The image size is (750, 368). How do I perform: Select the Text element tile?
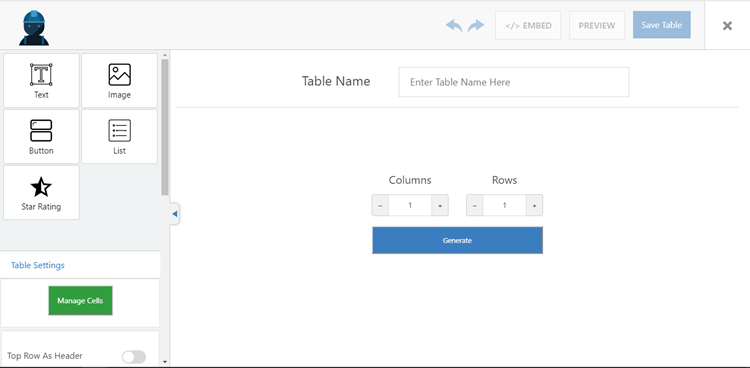pos(41,80)
